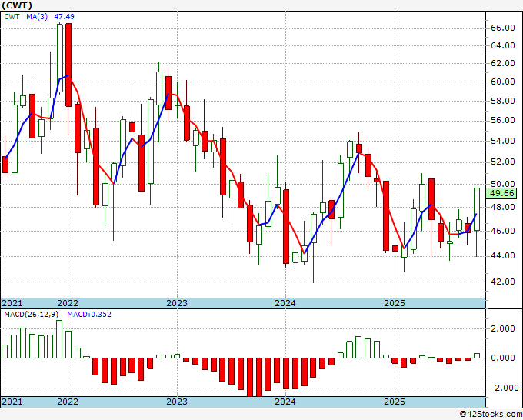Image resolution: width=523 pixels, height=420 pixels.
Task: Click the 0.000 MACD axis label
Action: pos(503,358)
